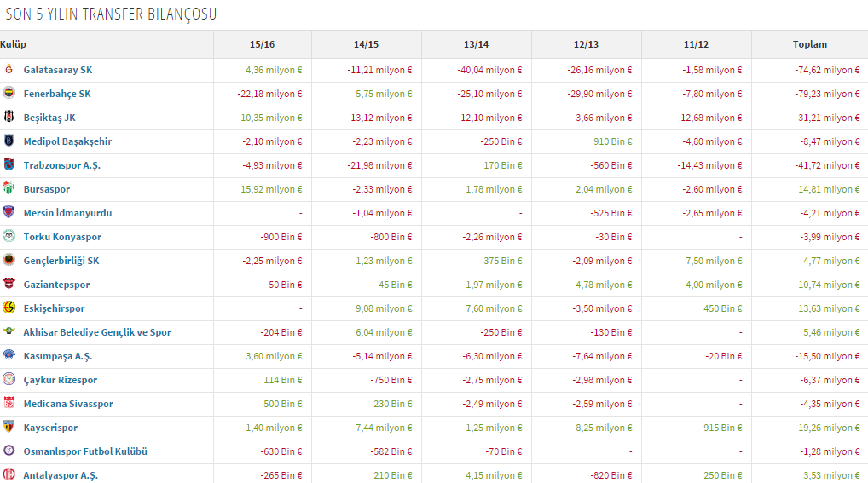Click the 11/12 season column header
Image resolution: width=868 pixels, height=483 pixels.
pos(696,44)
